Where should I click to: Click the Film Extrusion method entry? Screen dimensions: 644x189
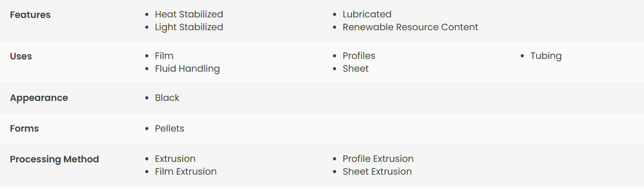coord(186,172)
